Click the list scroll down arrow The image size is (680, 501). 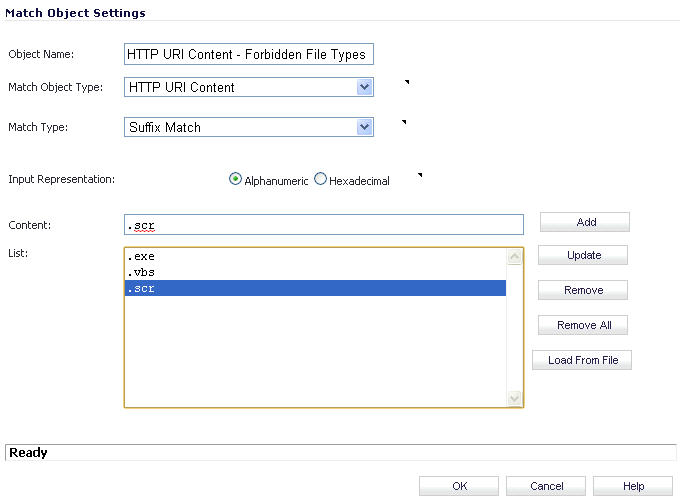click(514, 398)
